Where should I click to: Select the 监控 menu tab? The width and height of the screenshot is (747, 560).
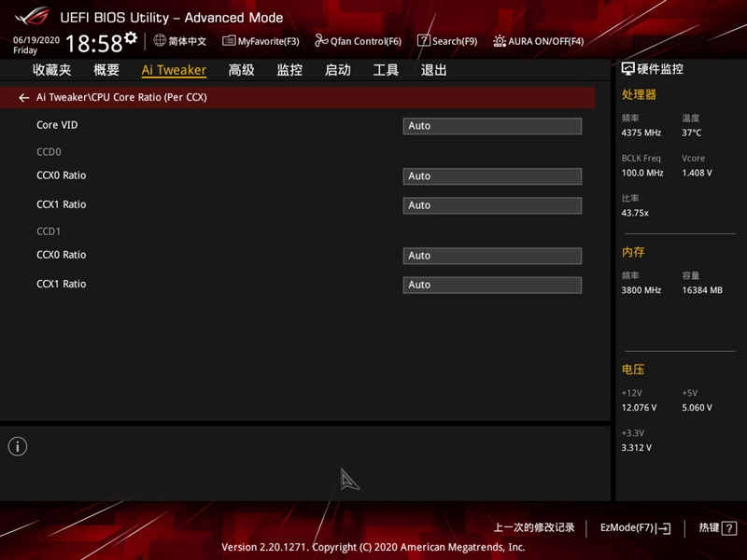(290, 70)
